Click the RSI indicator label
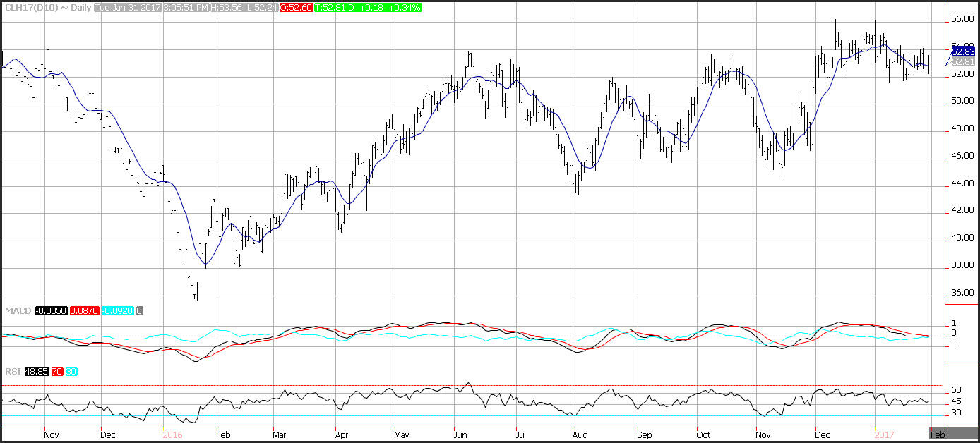This screenshot has height=443, width=980. 12,372
